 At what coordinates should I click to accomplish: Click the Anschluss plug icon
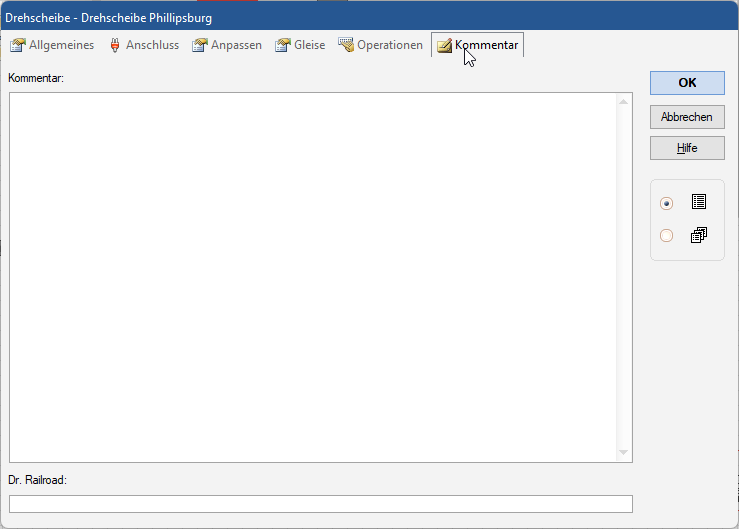[114, 45]
